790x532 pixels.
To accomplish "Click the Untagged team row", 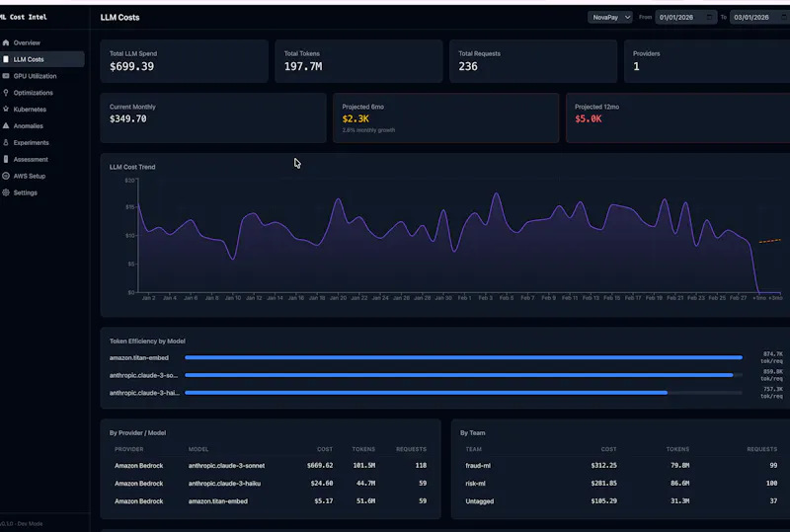I will pyautogui.click(x=622, y=501).
